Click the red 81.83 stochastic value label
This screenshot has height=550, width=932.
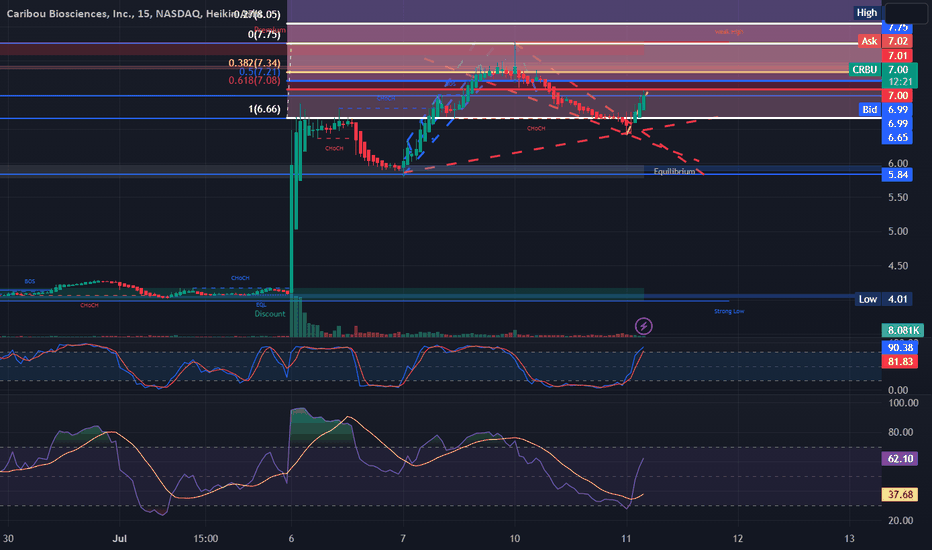pyautogui.click(x=900, y=362)
